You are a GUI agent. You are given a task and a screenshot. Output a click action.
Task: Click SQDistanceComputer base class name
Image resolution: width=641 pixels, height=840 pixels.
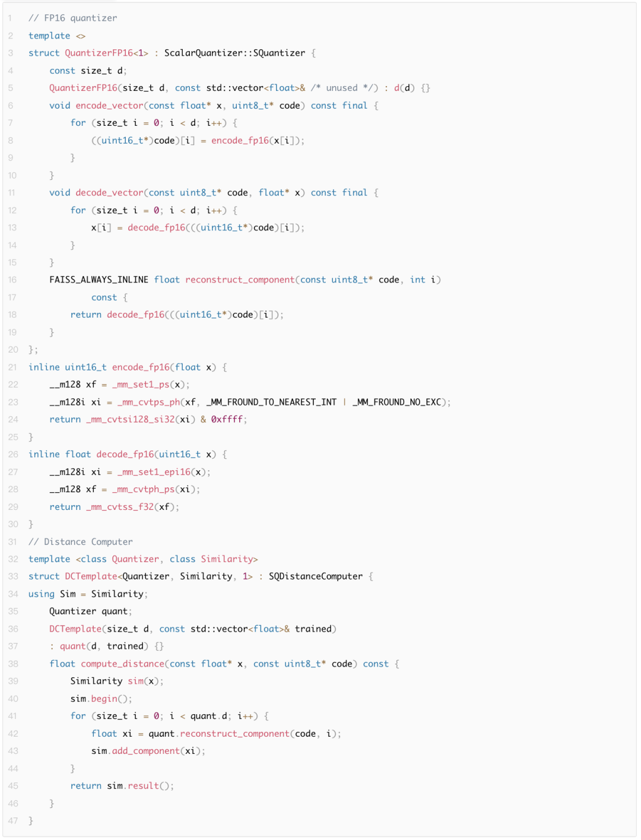[316, 577]
